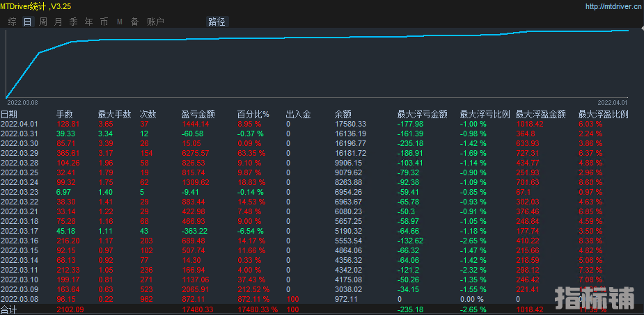Screen dimensions: 644x315
Task: Open the 月 monthly tab
Action: (x=58, y=22)
